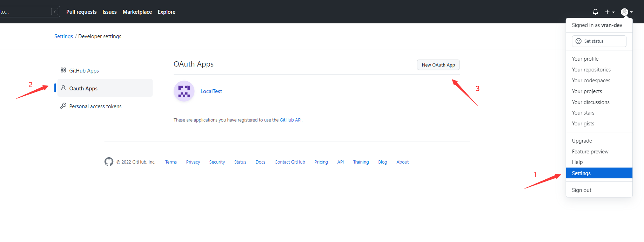Screen dimensions: 644x242
Task: Expand the plus create-new dropdown
Action: [610, 12]
